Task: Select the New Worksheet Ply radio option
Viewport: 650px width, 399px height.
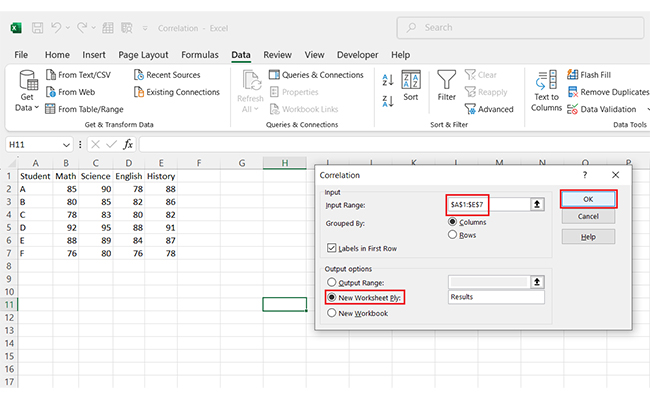Action: click(332, 297)
